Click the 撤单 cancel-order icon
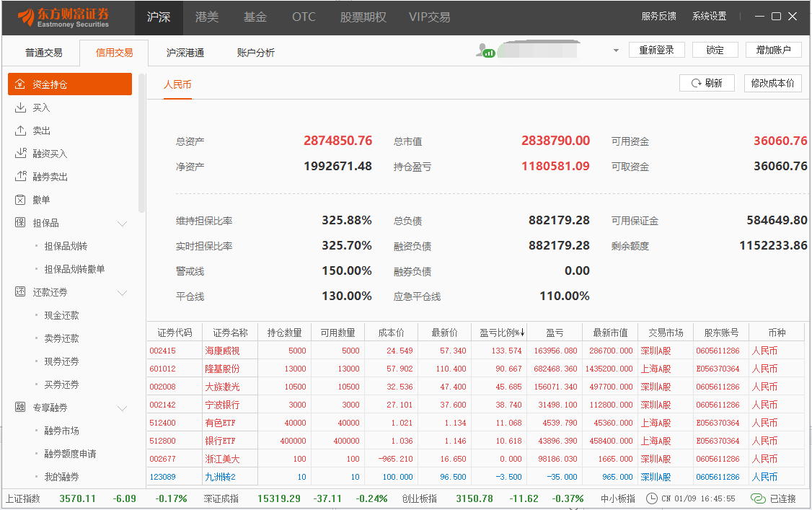Image resolution: width=812 pixels, height=510 pixels. pos(20,200)
